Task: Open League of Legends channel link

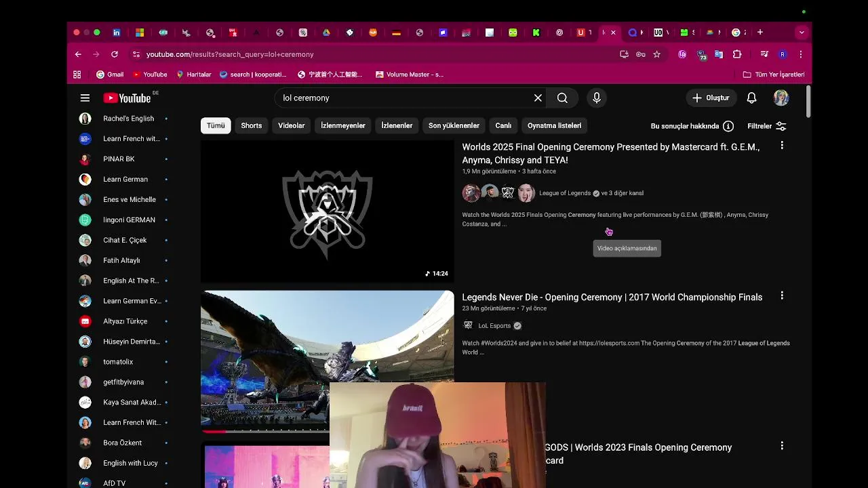Action: coord(565,193)
